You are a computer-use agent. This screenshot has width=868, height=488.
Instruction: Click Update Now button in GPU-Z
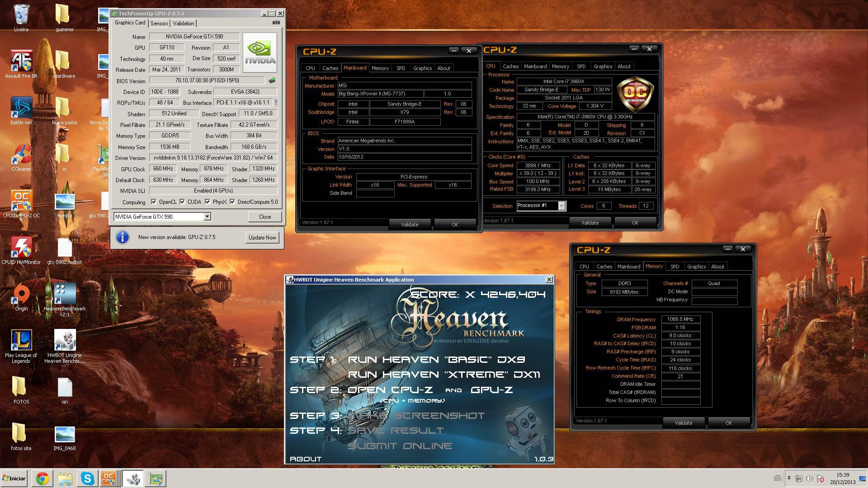click(262, 237)
